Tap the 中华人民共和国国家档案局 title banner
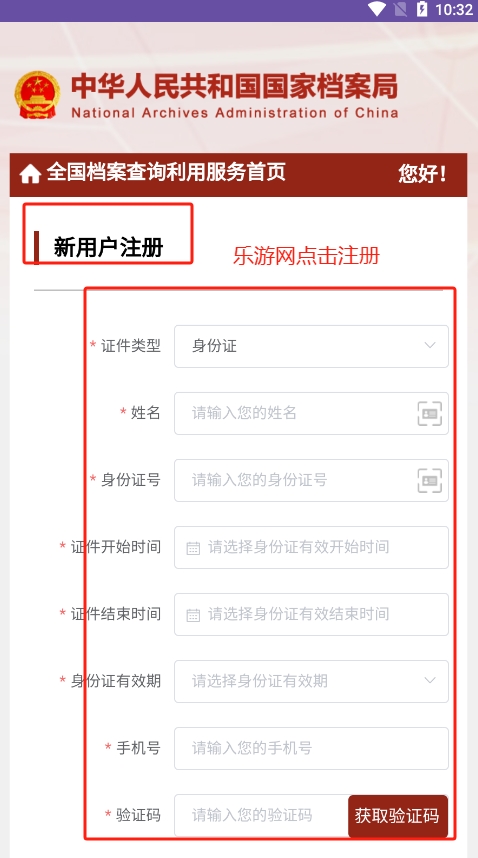This screenshot has height=858, width=478. [x=235, y=95]
